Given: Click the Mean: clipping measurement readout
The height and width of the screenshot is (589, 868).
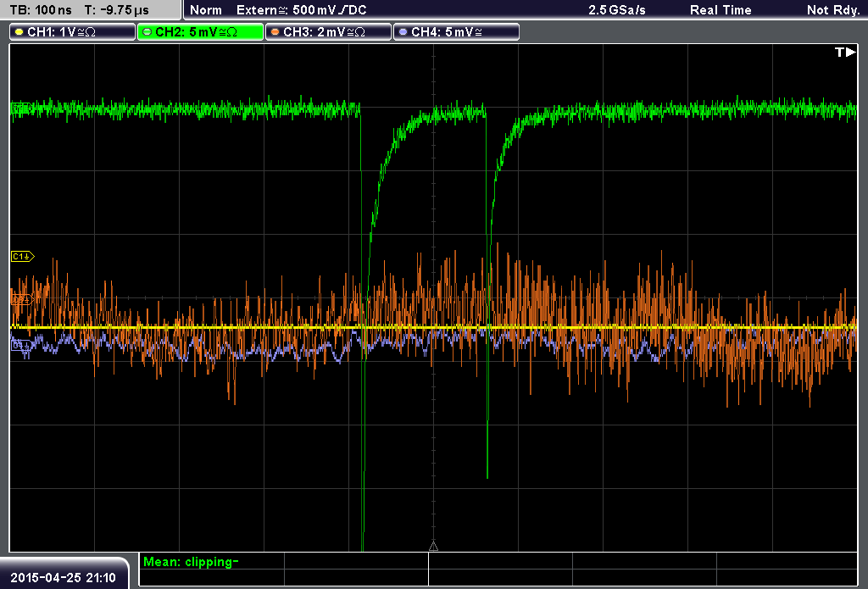Looking at the screenshot, I should 191,562.
